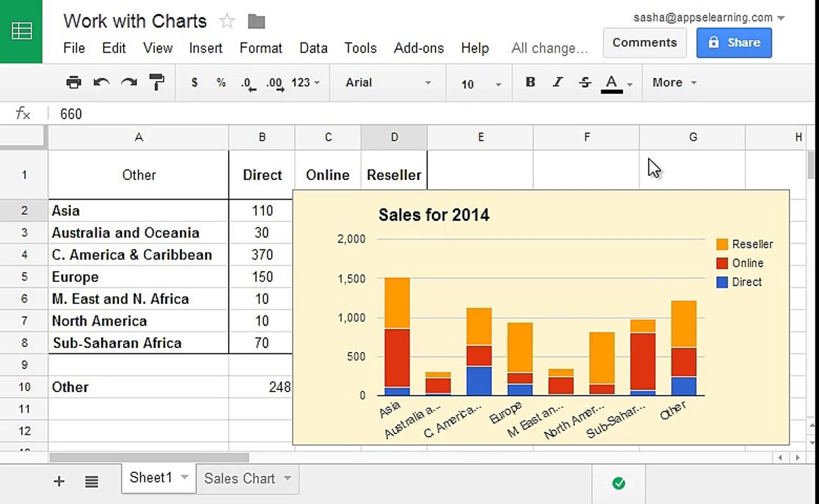Open the File menu
This screenshot has width=819, height=504.
click(73, 48)
